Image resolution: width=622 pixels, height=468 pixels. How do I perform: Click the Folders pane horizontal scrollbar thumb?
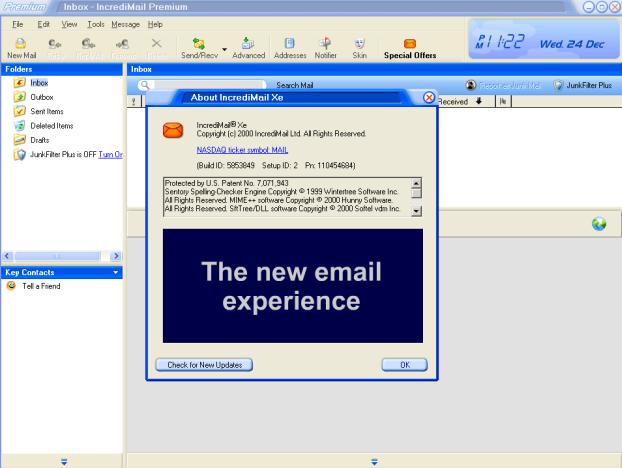pos(57,256)
